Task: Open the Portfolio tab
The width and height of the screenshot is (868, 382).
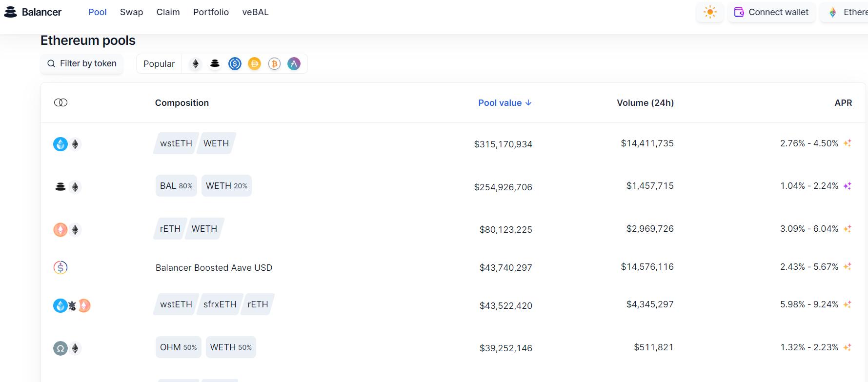Action: [x=211, y=12]
